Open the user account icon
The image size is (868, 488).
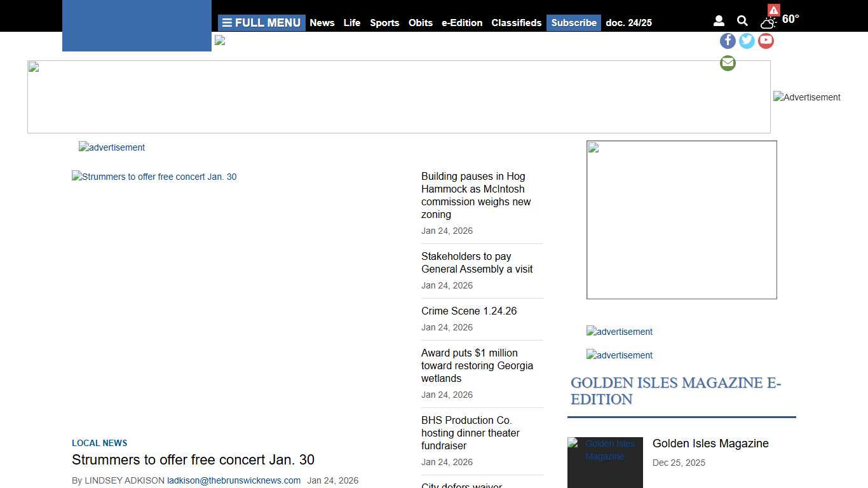719,20
